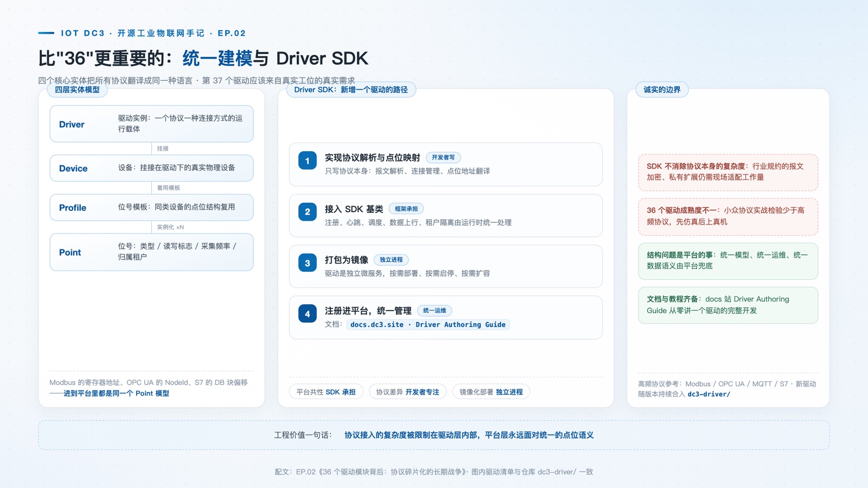The width and height of the screenshot is (868, 488).
Task: Select the 开发者写 tag
Action: pyautogui.click(x=443, y=157)
